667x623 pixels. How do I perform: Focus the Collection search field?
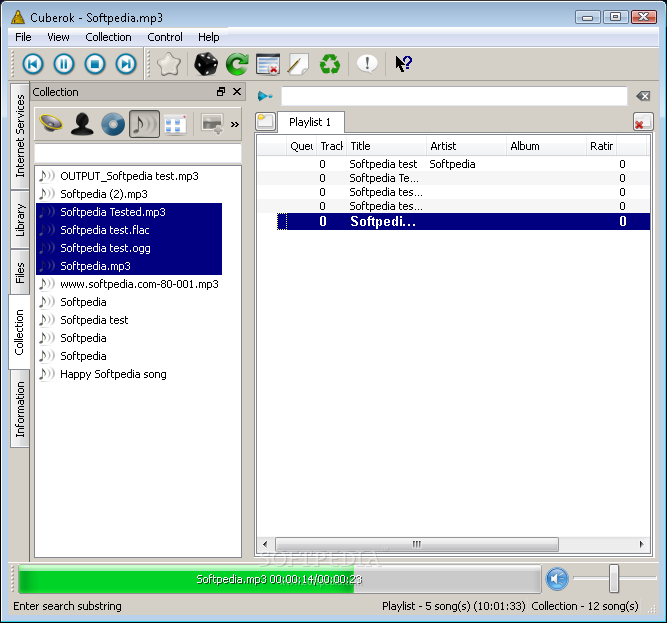tap(138, 153)
